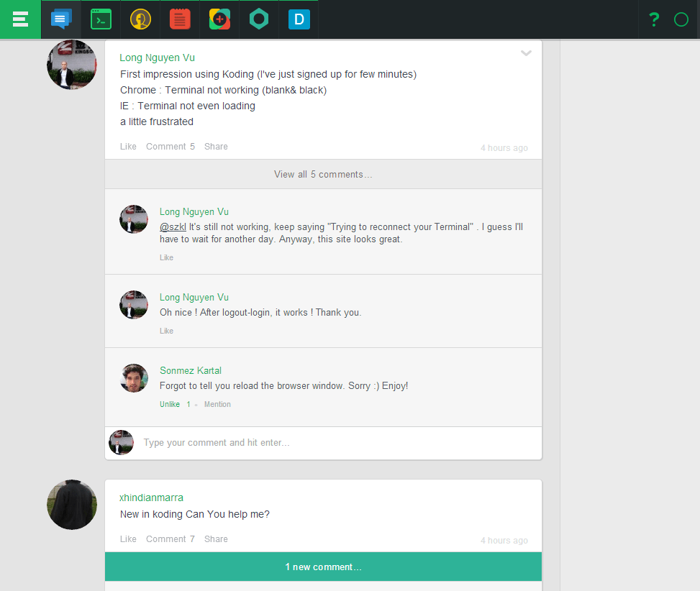Click the top post's 4 hours ago timestamp

click(x=504, y=147)
